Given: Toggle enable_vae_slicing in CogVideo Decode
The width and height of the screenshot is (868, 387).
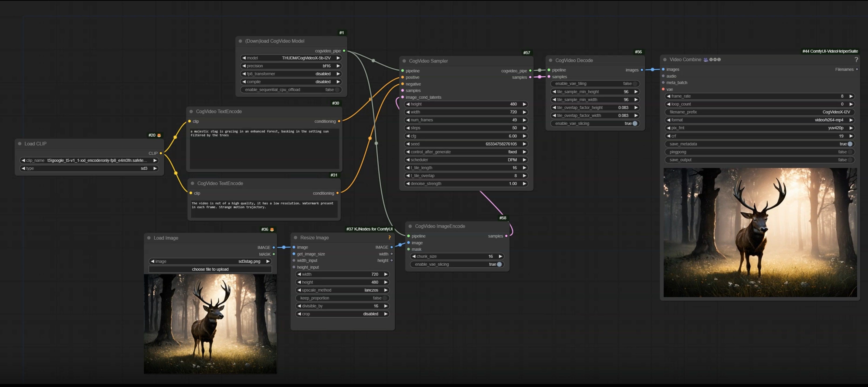Looking at the screenshot, I should coord(595,124).
